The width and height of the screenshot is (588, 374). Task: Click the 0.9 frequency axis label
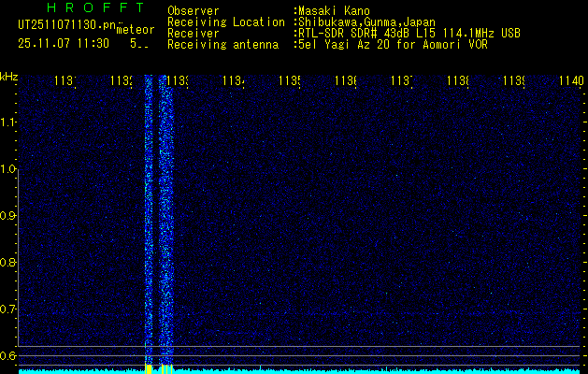(7, 216)
